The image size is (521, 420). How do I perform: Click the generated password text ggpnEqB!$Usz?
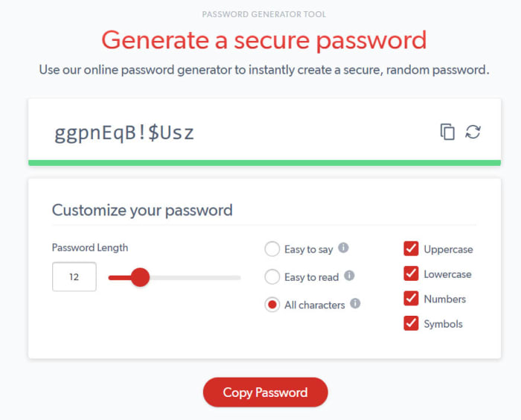[x=124, y=133]
